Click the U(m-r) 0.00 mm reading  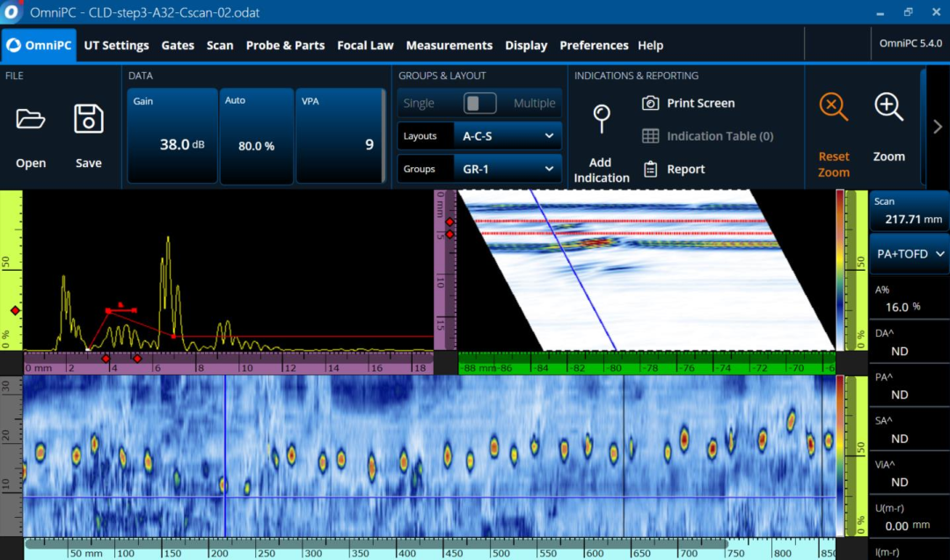click(909, 518)
